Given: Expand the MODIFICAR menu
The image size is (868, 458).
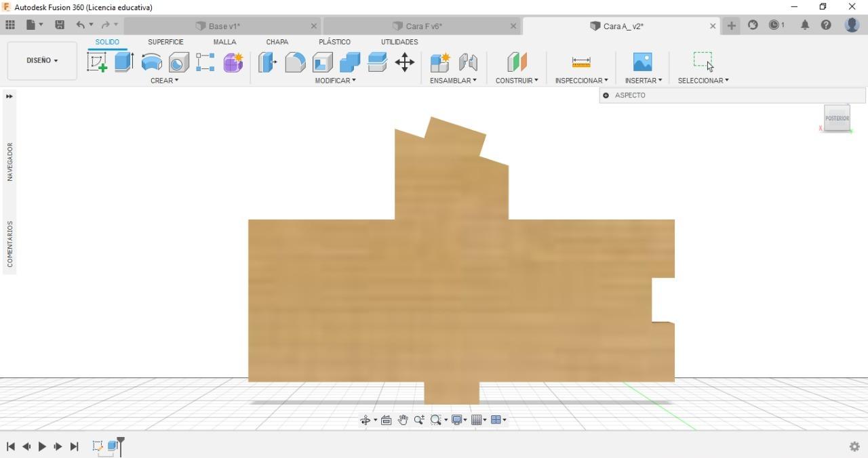Looking at the screenshot, I should tap(335, 81).
